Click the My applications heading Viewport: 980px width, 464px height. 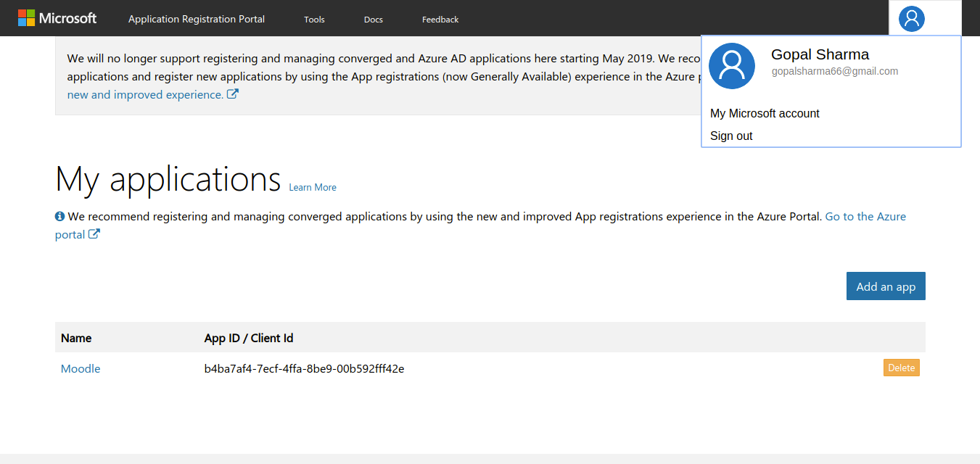[168, 178]
